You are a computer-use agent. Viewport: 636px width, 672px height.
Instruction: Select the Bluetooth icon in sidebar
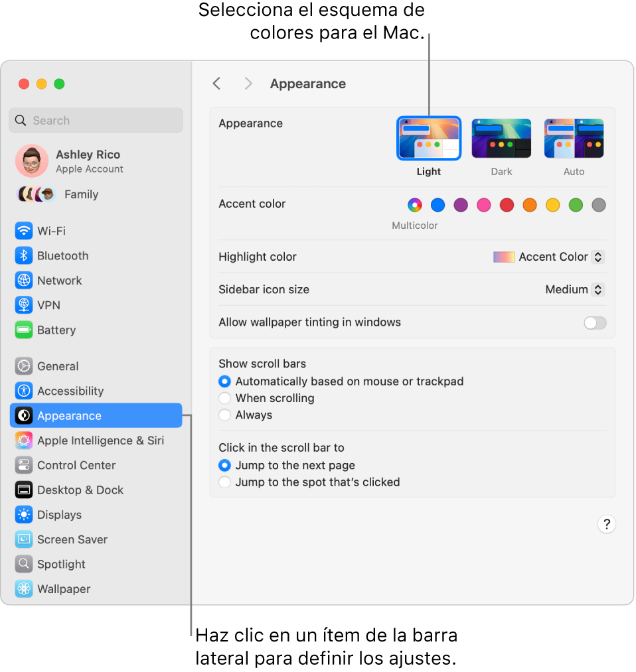(x=24, y=256)
